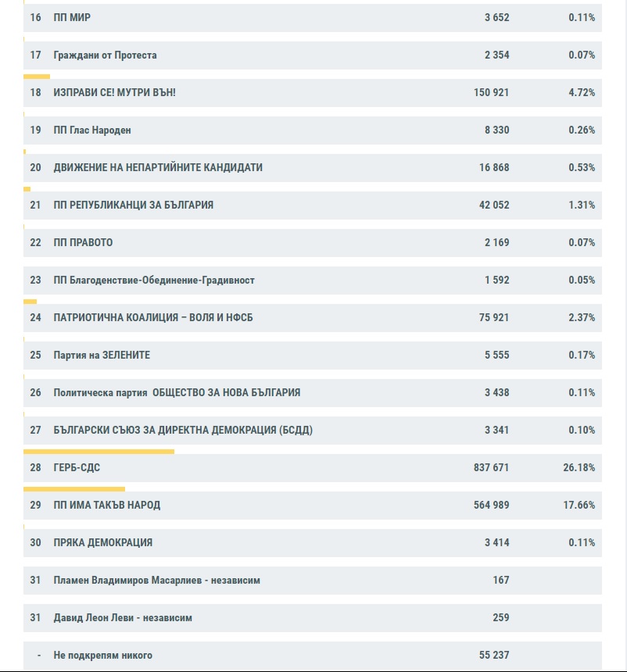
Task: Click the yellow vote bar above ГЕРБ-СДС
Action: 99,452
